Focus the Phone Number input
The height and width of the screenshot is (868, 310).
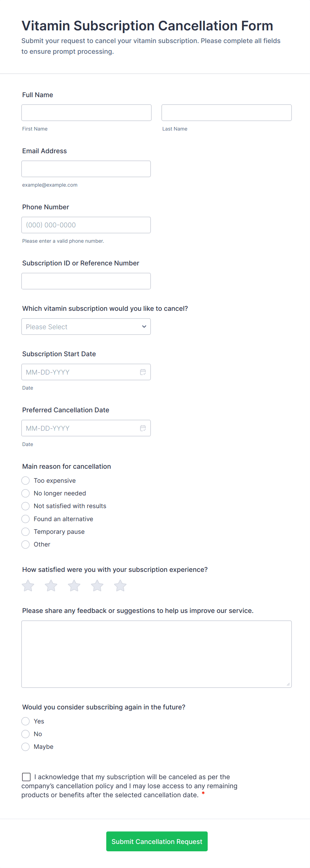tap(86, 225)
